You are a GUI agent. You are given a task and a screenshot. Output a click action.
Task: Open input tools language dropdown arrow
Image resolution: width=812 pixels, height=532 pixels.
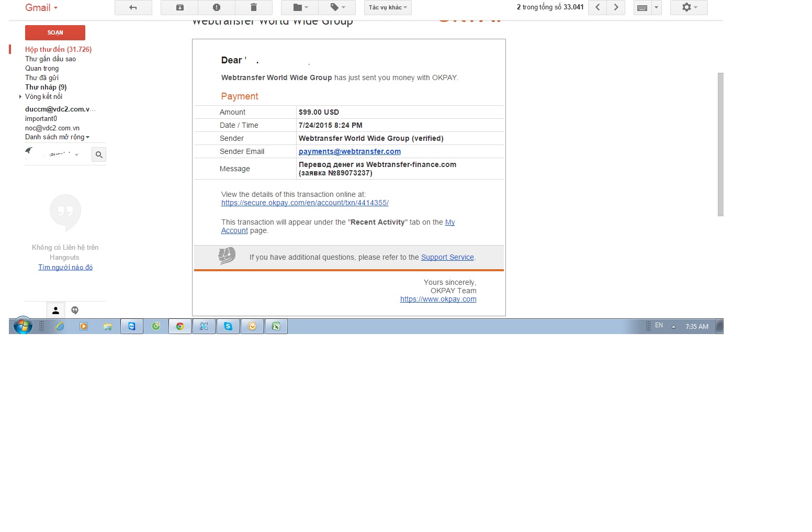tap(656, 7)
